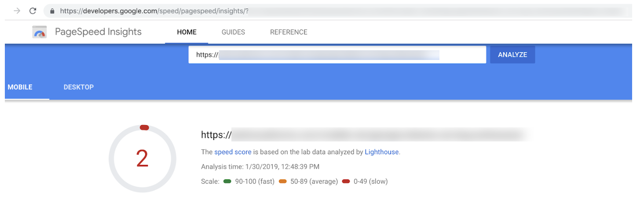644x208 pixels.
Task: Click the Analysis time 1/30/2019 text
Action: [260, 167]
